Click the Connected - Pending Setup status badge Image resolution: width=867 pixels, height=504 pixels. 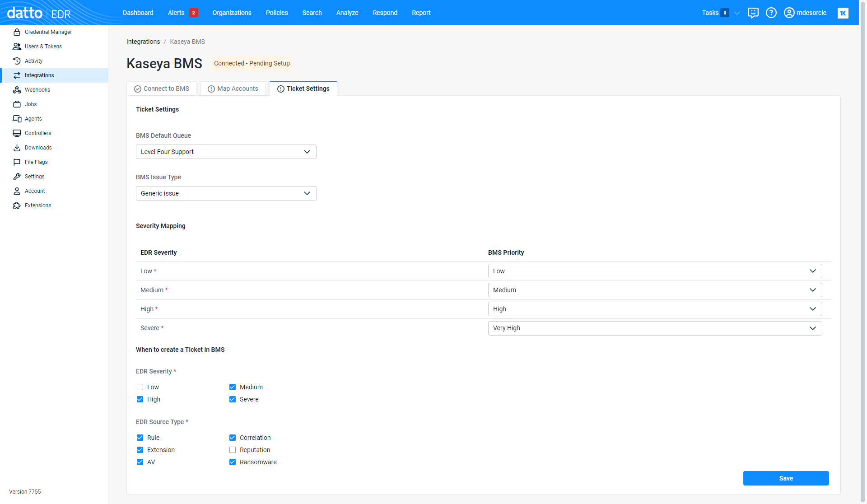point(252,63)
